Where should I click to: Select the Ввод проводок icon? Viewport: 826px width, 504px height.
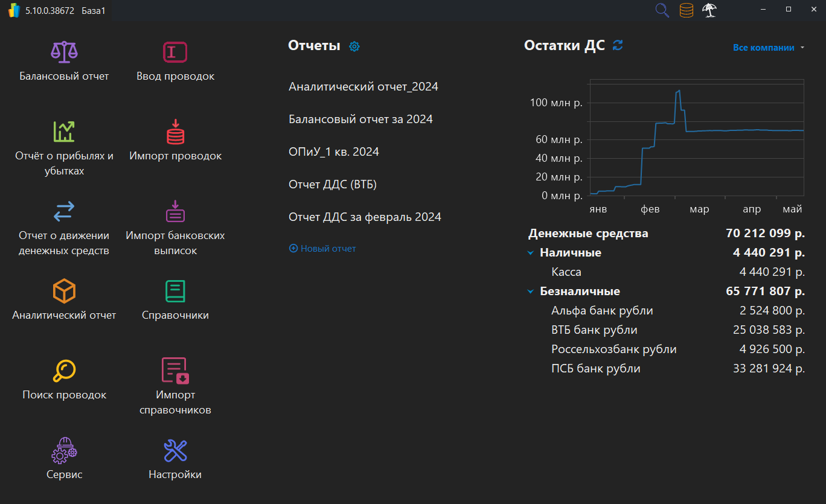pyautogui.click(x=174, y=52)
